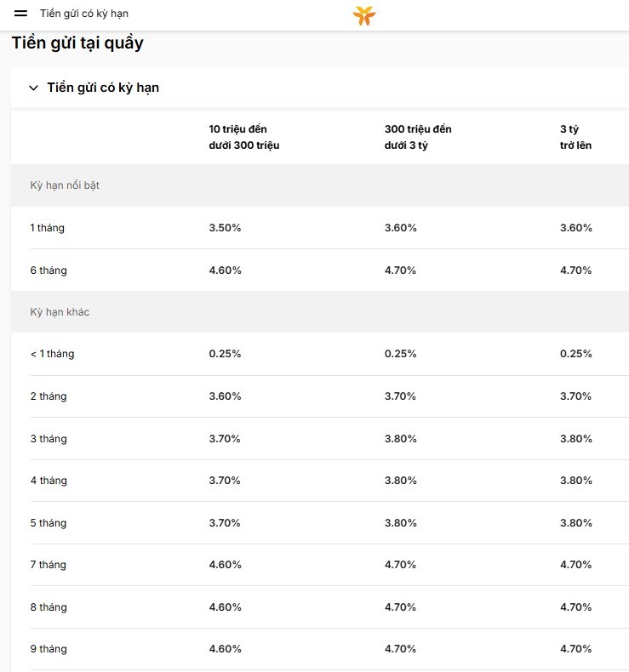Viewport: 629px width, 672px height.
Task: Click the orange bank logo
Action: click(x=364, y=16)
